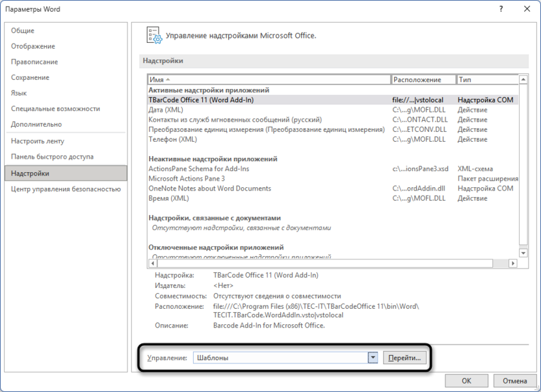Open the "Общие" settings page

pyautogui.click(x=26, y=31)
